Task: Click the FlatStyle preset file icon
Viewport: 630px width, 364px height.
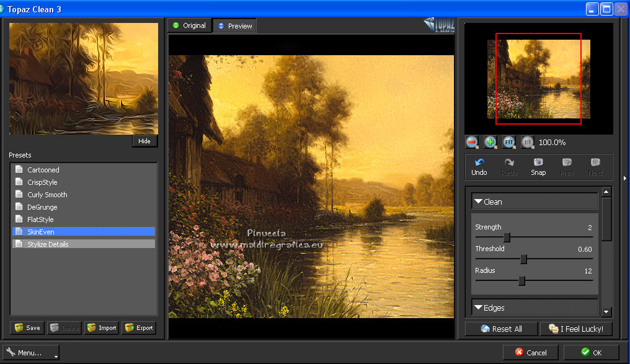Action: pyautogui.click(x=19, y=219)
